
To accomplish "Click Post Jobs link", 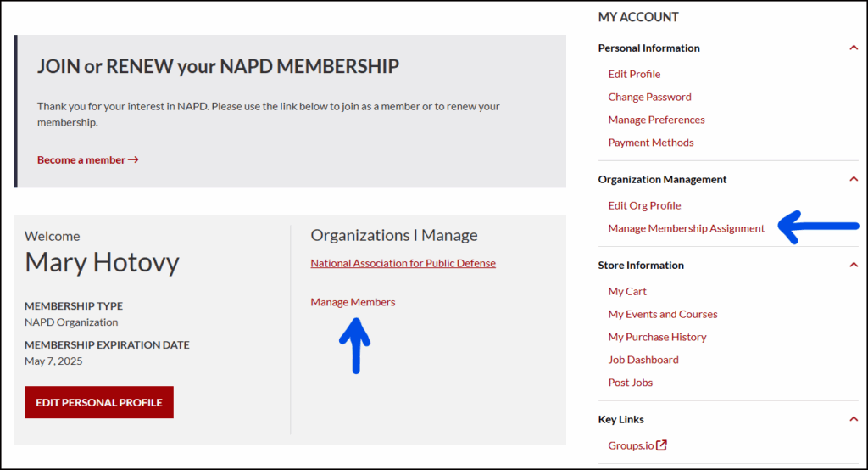I will click(630, 383).
